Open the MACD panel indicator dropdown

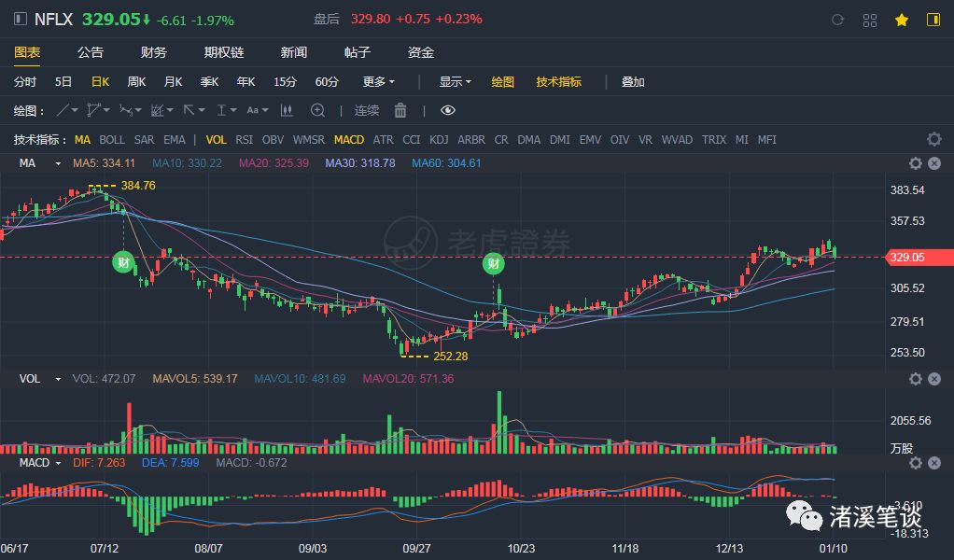point(58,463)
